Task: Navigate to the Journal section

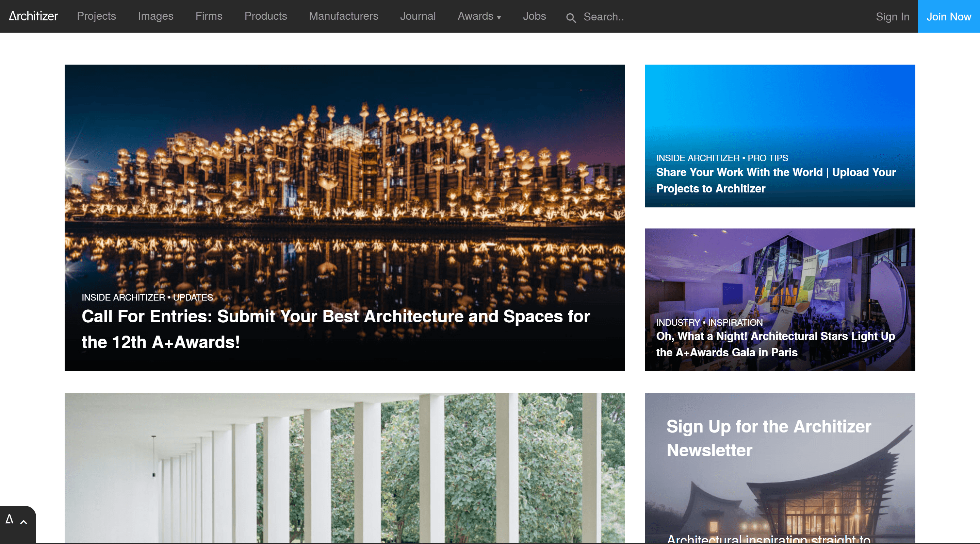Action: pos(418,16)
